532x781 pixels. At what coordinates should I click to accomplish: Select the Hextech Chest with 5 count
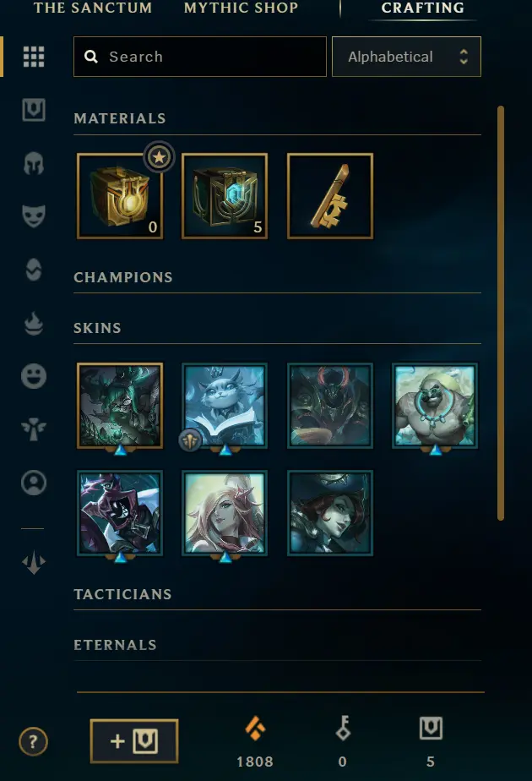(x=225, y=196)
